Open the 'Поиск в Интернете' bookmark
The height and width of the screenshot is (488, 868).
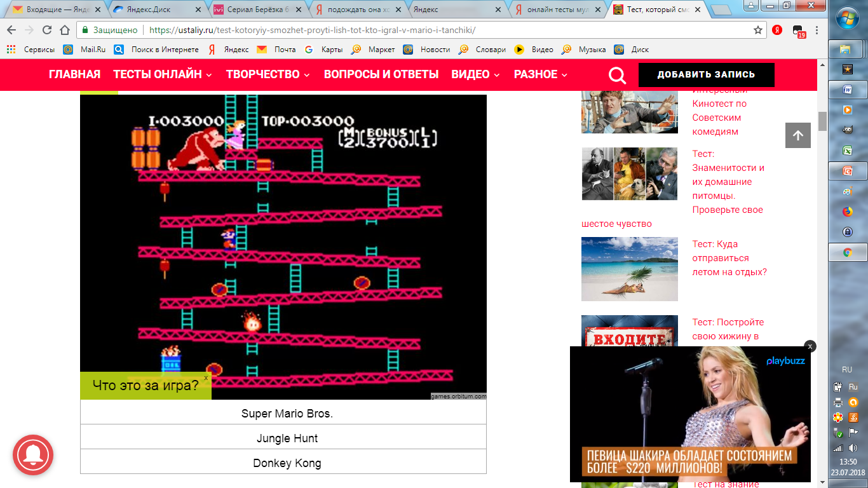coord(156,49)
